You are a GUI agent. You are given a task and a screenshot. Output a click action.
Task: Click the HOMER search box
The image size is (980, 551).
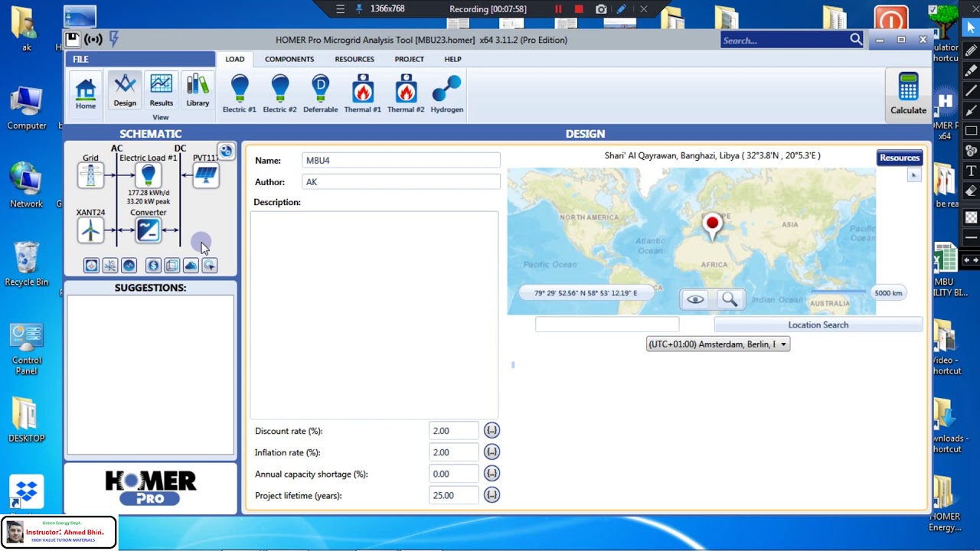coord(784,40)
